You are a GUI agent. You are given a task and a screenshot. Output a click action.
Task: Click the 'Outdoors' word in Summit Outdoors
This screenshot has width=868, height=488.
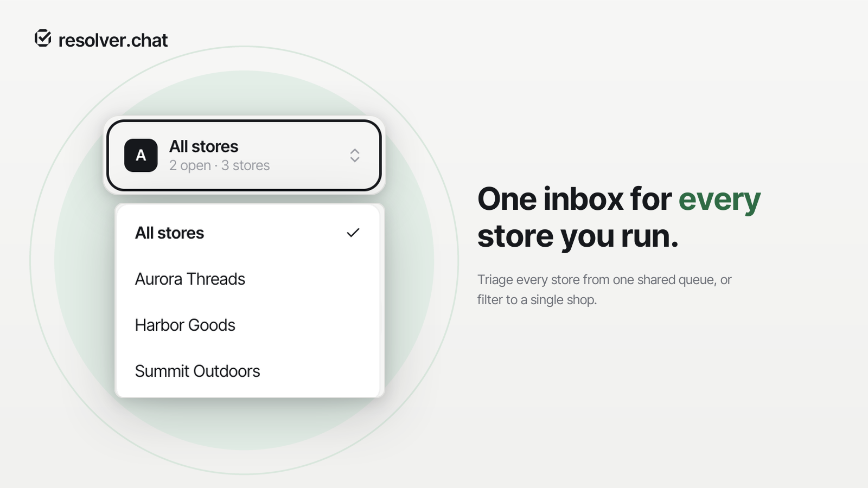(227, 371)
